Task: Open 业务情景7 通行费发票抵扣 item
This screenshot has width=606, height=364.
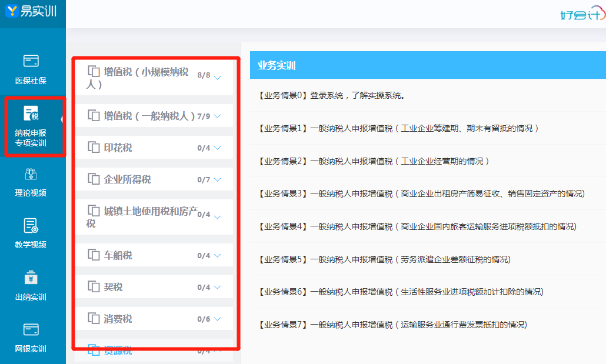Action: click(428, 325)
